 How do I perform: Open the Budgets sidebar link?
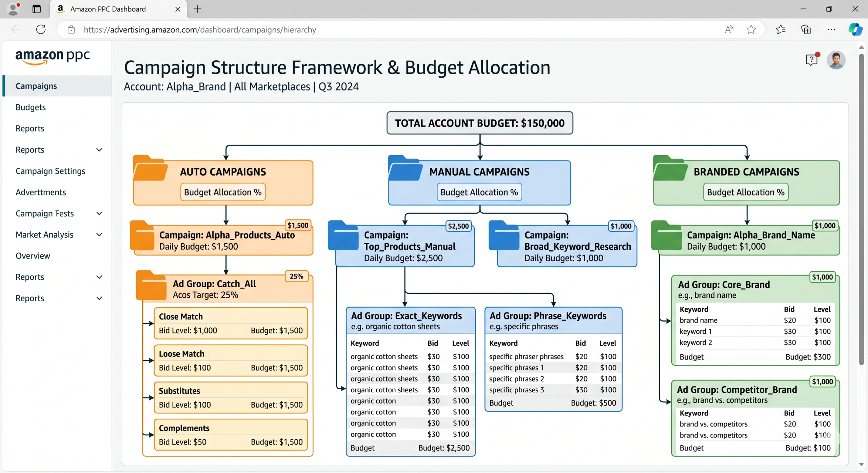pos(31,107)
